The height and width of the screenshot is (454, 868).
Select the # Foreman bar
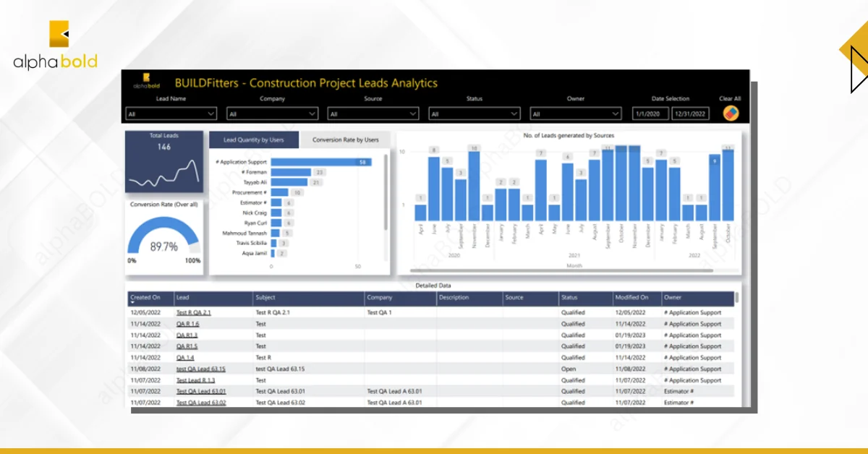pos(291,172)
